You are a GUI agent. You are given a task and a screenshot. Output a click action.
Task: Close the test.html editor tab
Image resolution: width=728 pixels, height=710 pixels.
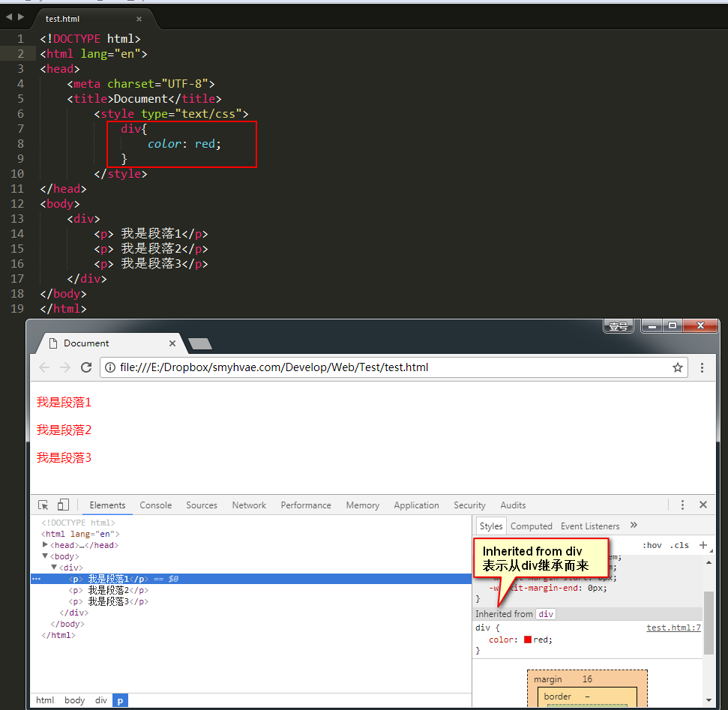click(139, 19)
